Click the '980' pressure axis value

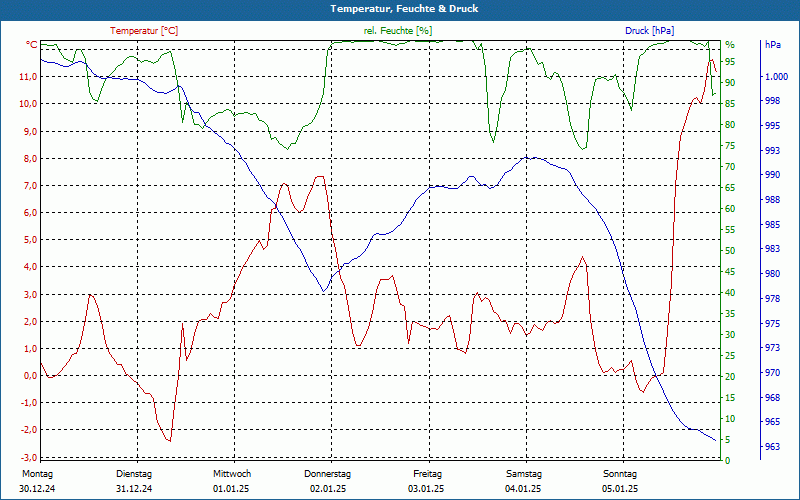pos(773,274)
